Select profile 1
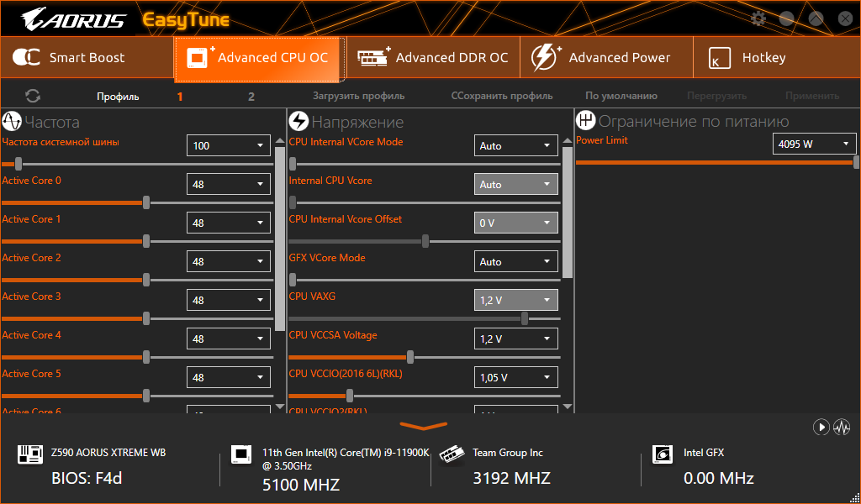The image size is (861, 504). [x=180, y=97]
